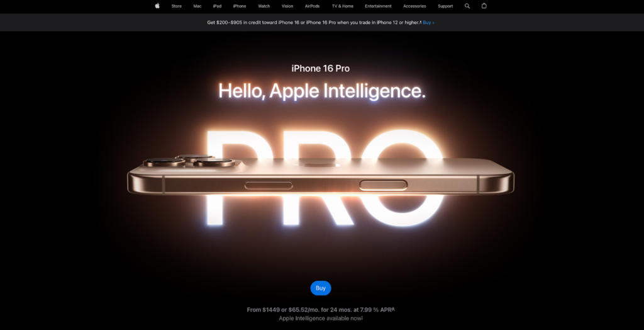Click the Apple Intelligence available now text

pos(321,319)
